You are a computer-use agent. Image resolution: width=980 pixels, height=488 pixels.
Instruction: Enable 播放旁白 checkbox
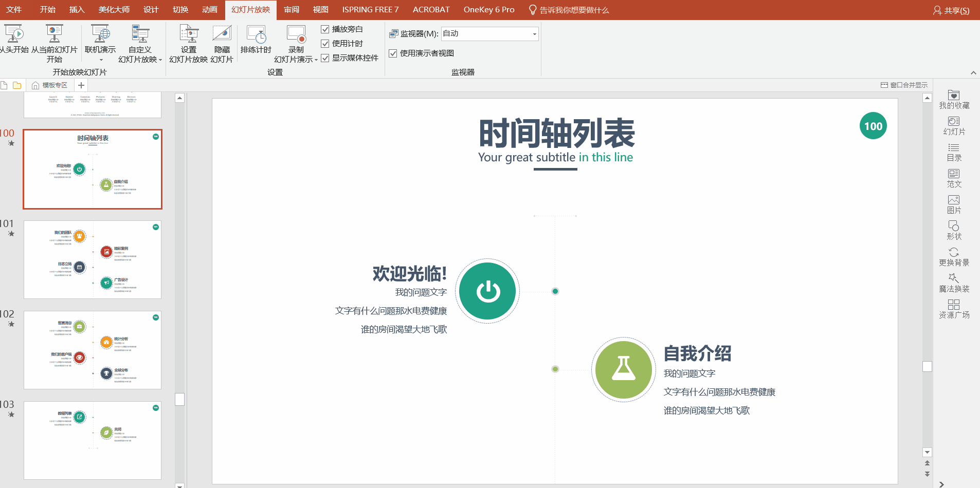[x=325, y=29]
